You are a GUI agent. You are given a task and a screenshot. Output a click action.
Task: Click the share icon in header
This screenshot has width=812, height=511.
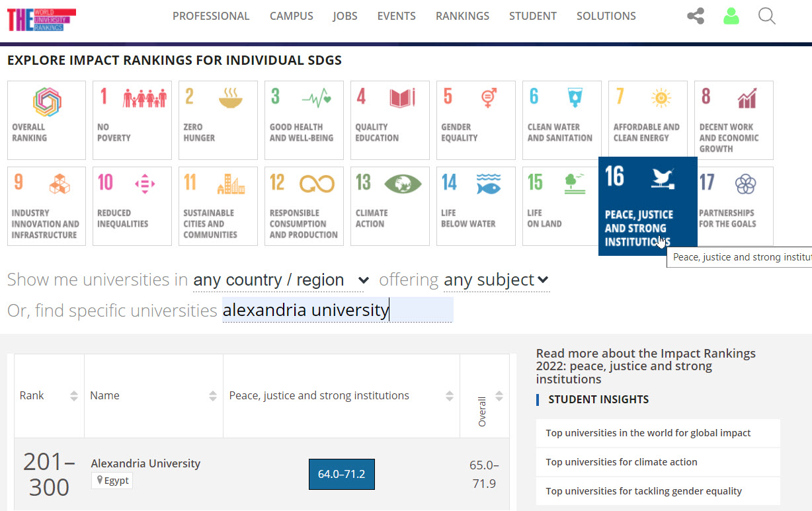pos(695,16)
